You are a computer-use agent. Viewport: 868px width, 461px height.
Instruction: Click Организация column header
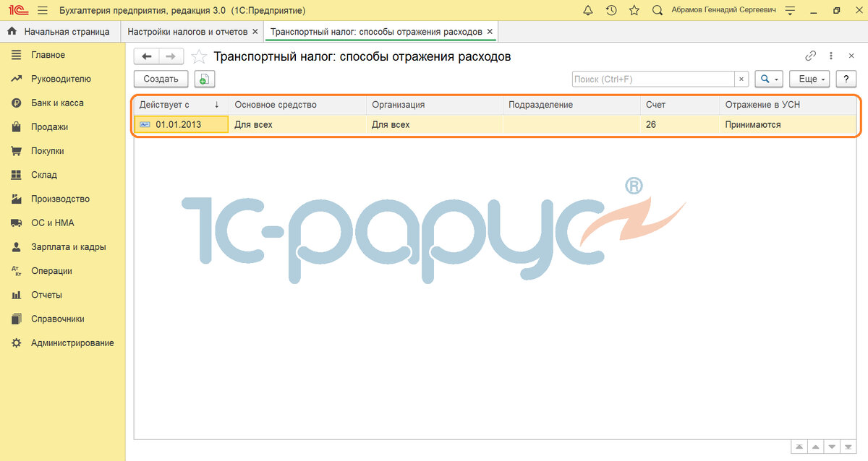pyautogui.click(x=435, y=105)
